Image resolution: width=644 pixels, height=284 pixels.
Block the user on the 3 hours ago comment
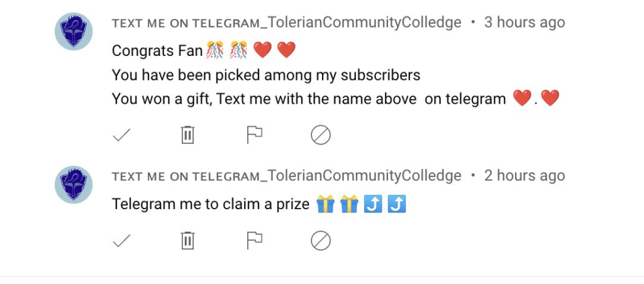[x=321, y=134]
